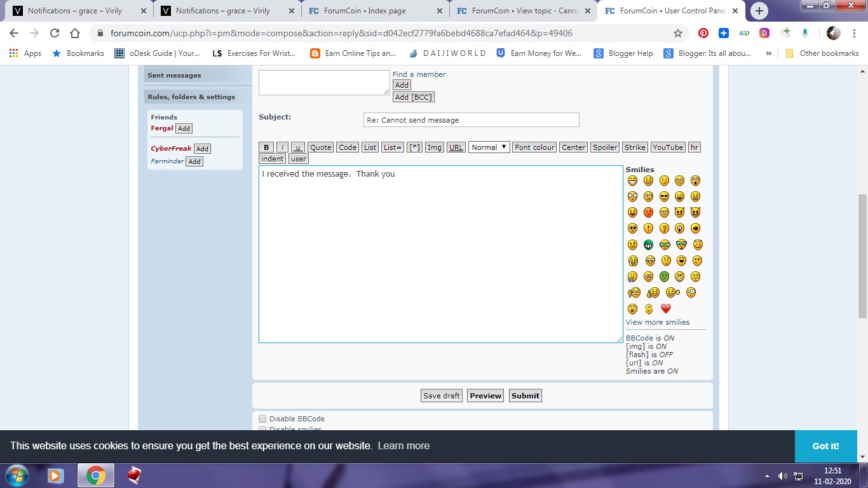Open the Chrome profile avatar
The height and width of the screenshot is (488, 868).
click(834, 34)
